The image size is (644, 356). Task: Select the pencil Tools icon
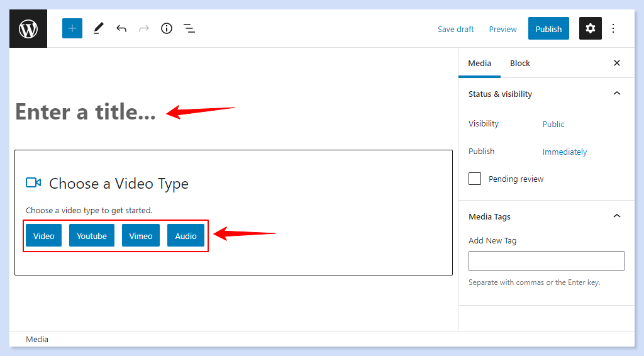coord(98,28)
